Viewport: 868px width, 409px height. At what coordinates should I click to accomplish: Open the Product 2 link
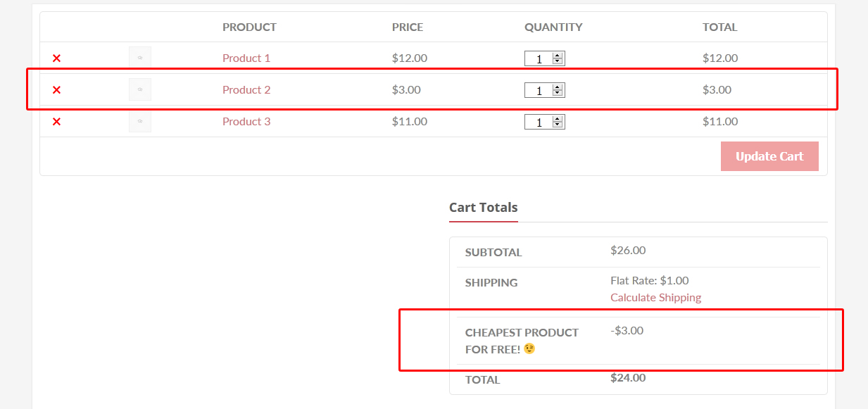246,89
